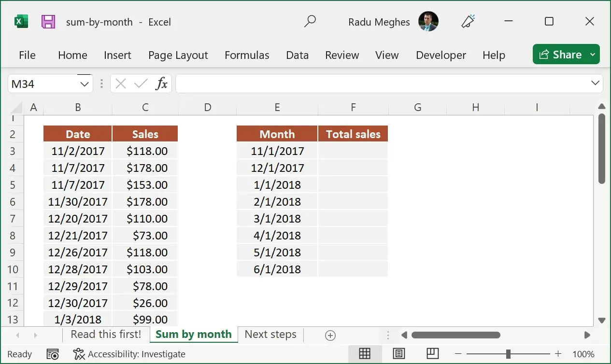This screenshot has width=611, height=364.
Task: Click the Zoom In plus button
Action: (557, 353)
